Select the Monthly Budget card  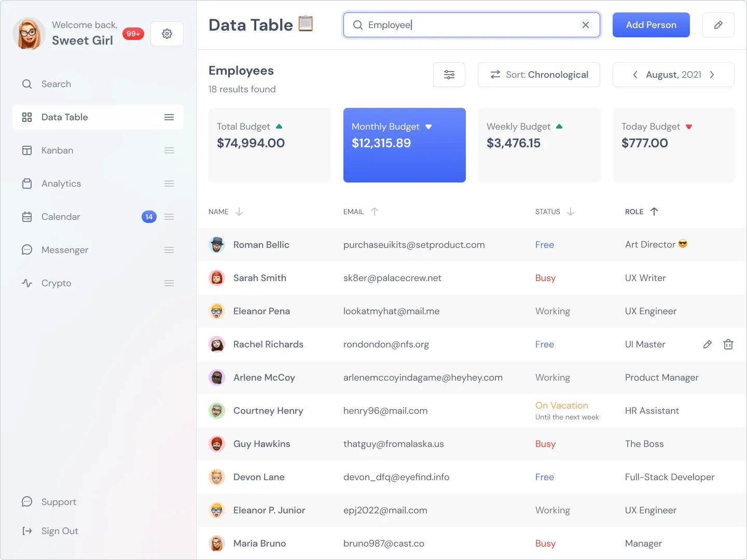[405, 145]
